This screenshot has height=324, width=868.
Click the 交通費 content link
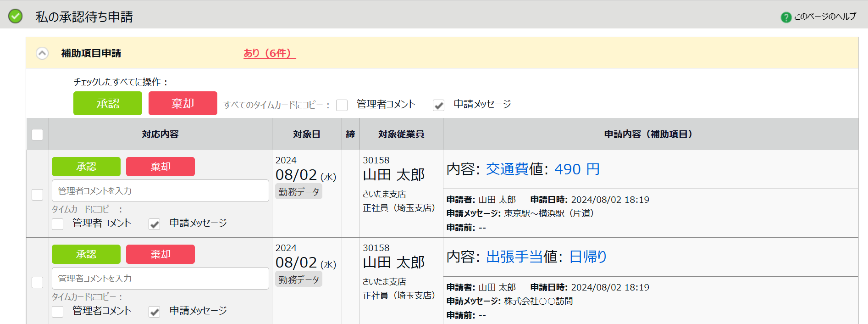pos(507,169)
